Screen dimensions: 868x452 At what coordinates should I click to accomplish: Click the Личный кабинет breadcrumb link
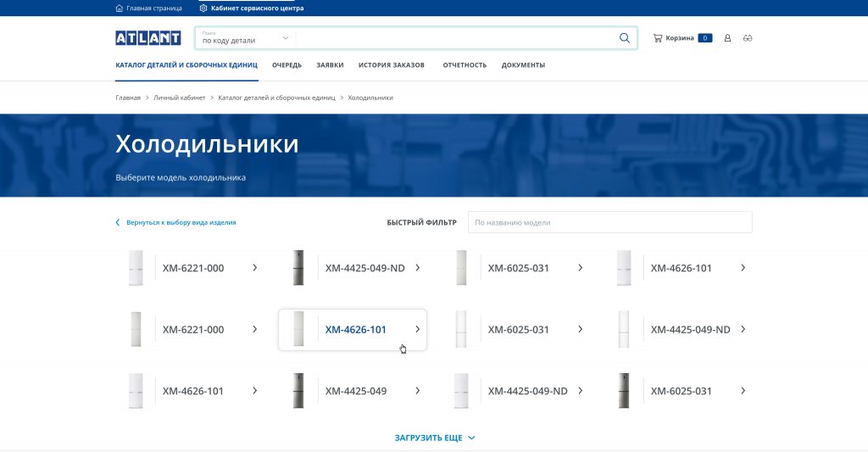179,98
